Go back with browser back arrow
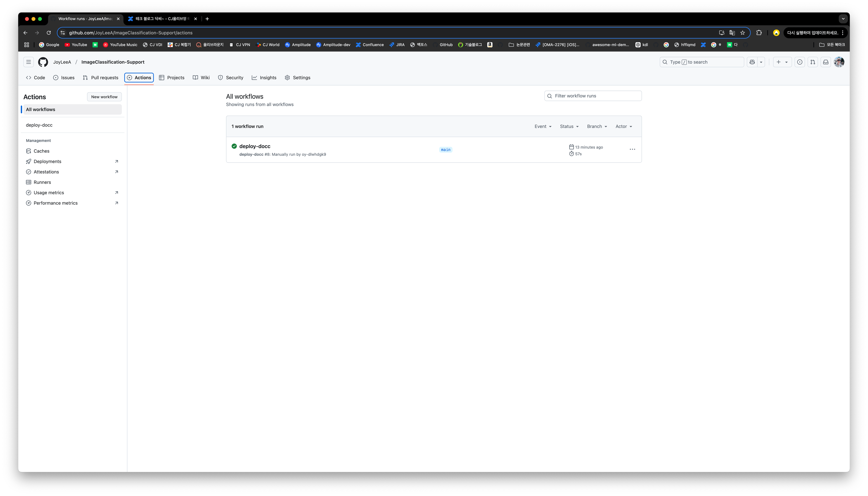 click(25, 33)
